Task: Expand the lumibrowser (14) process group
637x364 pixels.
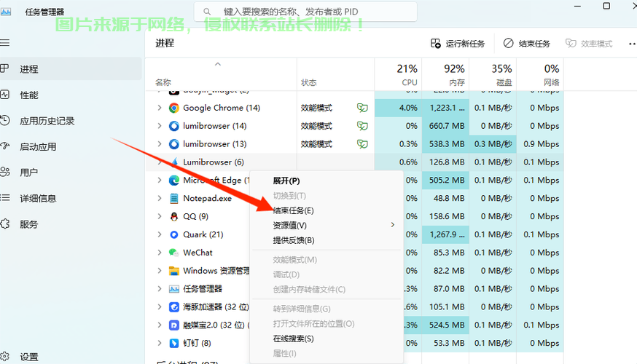Action: click(160, 126)
